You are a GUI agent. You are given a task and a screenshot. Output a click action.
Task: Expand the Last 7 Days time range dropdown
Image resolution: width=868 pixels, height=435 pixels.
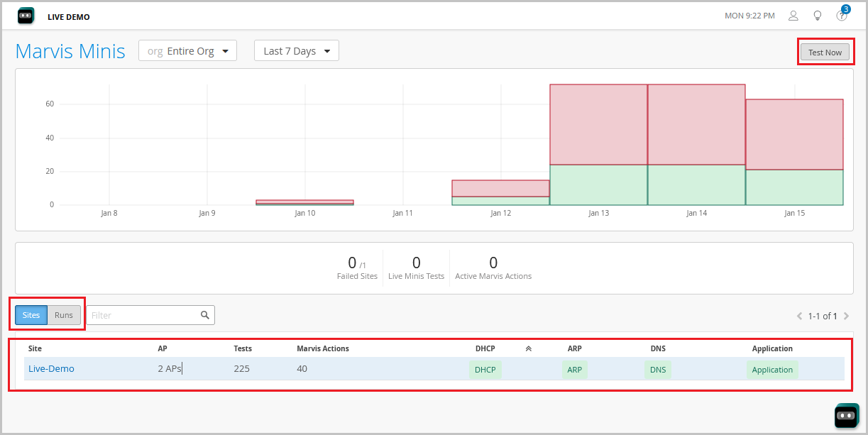point(297,51)
